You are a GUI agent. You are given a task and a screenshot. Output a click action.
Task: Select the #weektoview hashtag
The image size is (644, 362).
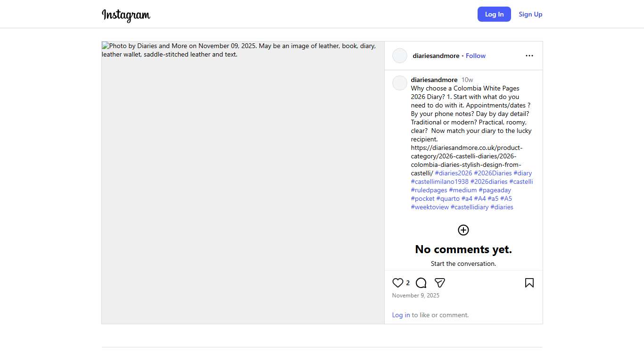tap(429, 207)
